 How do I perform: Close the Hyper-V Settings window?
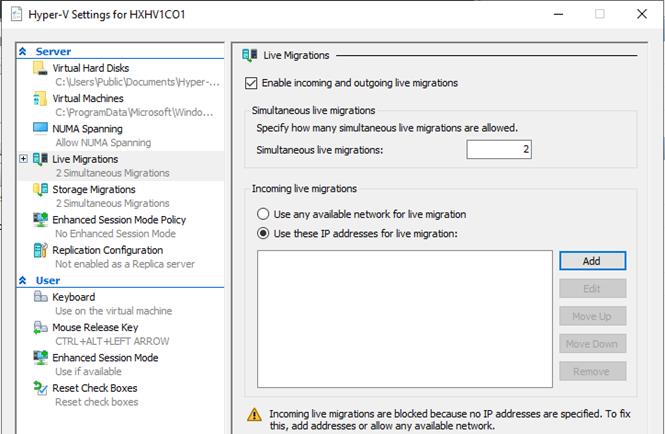pos(642,14)
